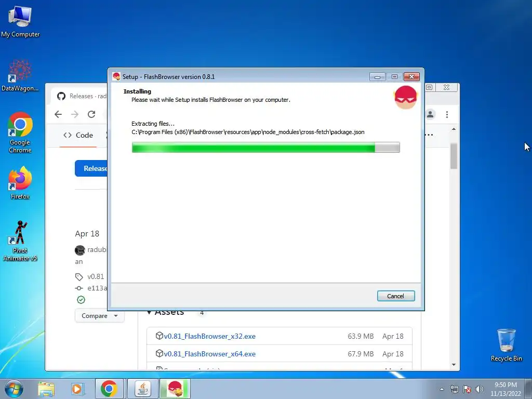Open the Action Center flag icon
The width and height of the screenshot is (532, 399).
[467, 389]
